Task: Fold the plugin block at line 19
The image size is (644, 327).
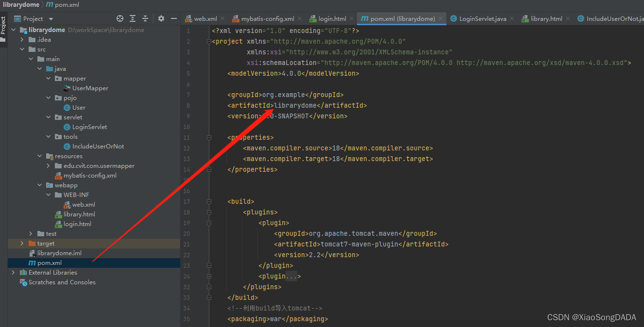Action: click(209, 223)
